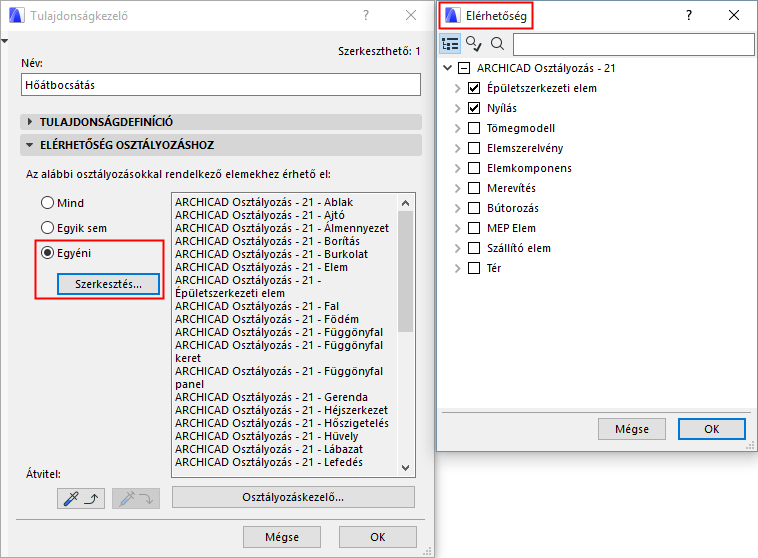Check the Szállító elem checkbox
The image size is (758, 558).
point(474,248)
